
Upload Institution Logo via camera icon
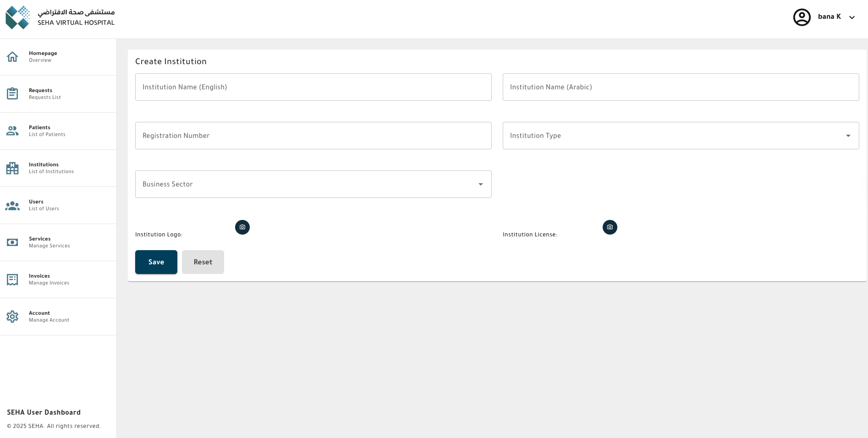pos(242,227)
